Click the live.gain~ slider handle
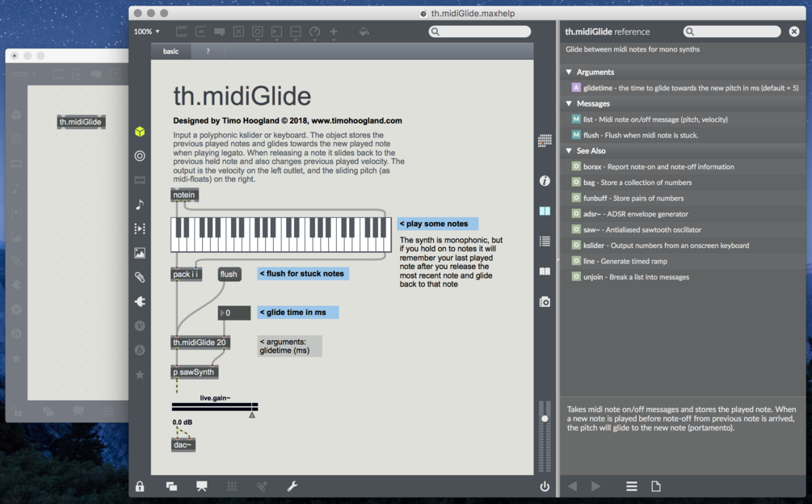Screen dimensions: 812x504 [252, 414]
